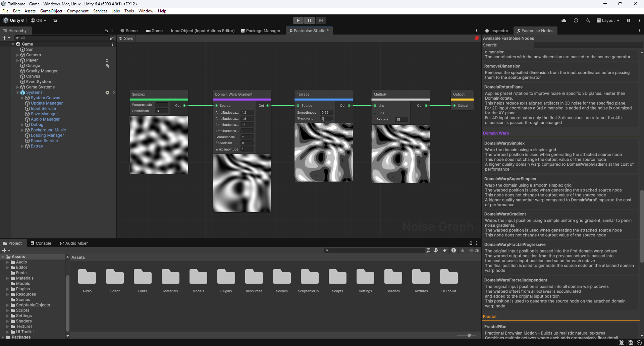Open Hierarchy search-in-window icon
Image resolution: width=644 pixels, height=346 pixels.
click(x=112, y=38)
